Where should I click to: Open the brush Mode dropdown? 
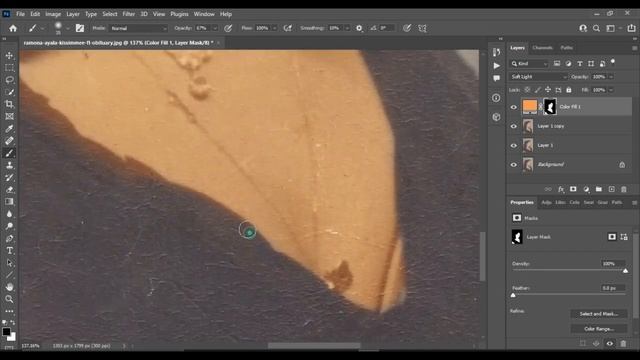pyautogui.click(x=139, y=28)
